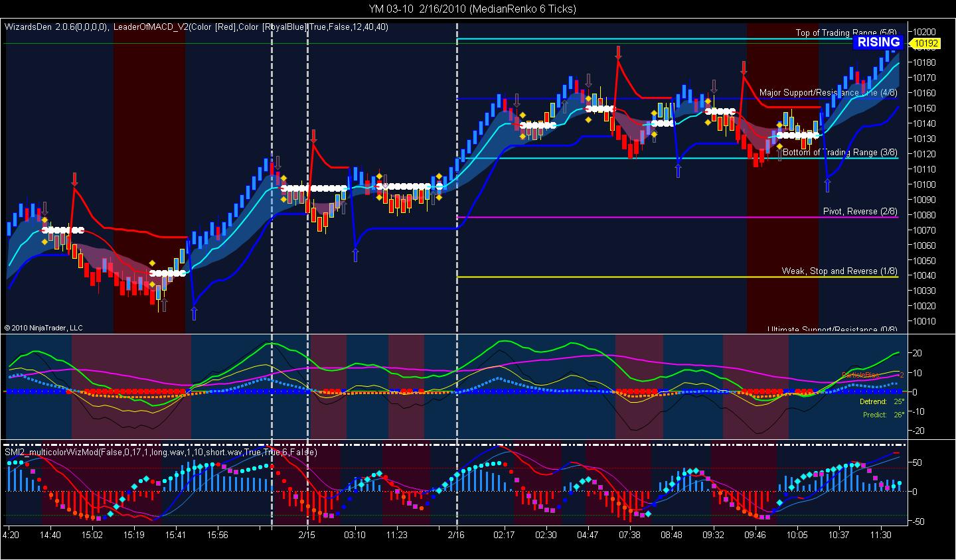This screenshot has width=956, height=560.
Task: Click the 10200 price axis label
Action: (x=924, y=32)
